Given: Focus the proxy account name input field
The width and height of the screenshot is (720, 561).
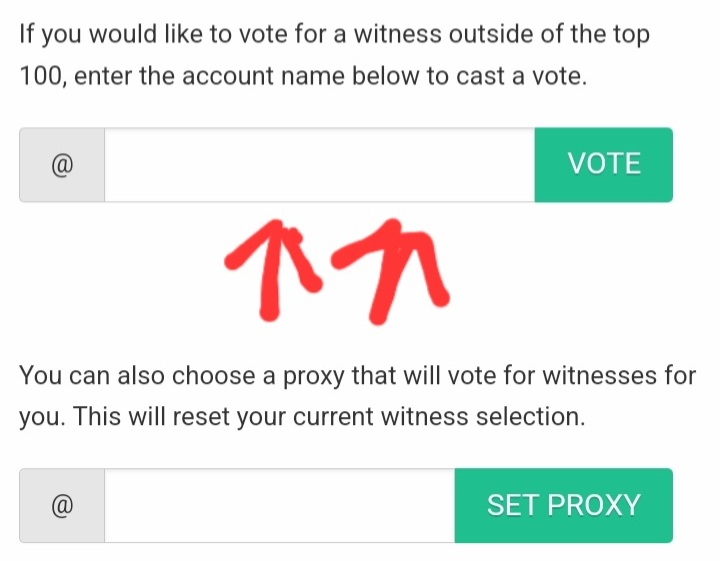Looking at the screenshot, I should pyautogui.click(x=279, y=505).
